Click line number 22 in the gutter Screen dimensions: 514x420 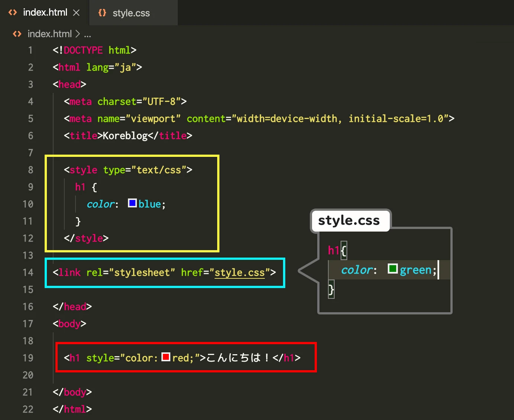[28, 409]
